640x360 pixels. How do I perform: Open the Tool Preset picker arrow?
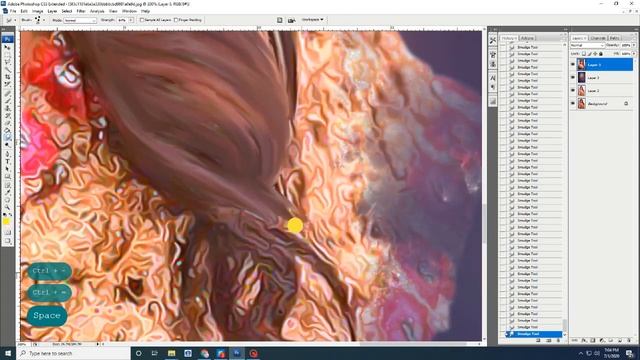pos(15,20)
